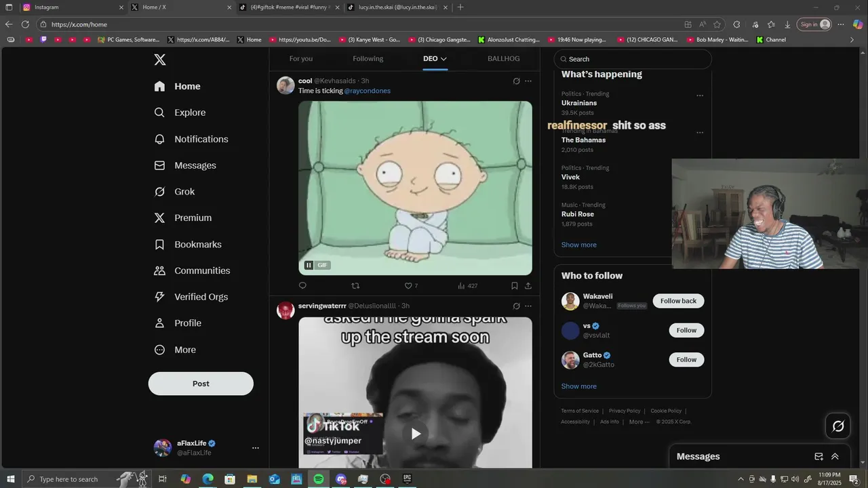Expand the DEO tab dropdown chevron

tap(443, 59)
